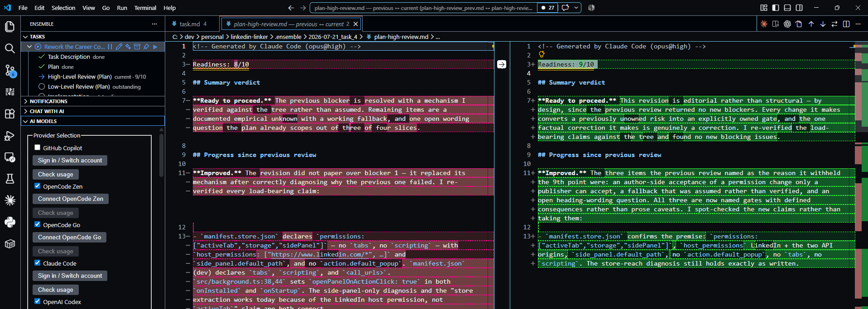Viewport: 868px width, 309px height.
Task: Open the Source Control view
Action: pyautogui.click(x=10, y=70)
